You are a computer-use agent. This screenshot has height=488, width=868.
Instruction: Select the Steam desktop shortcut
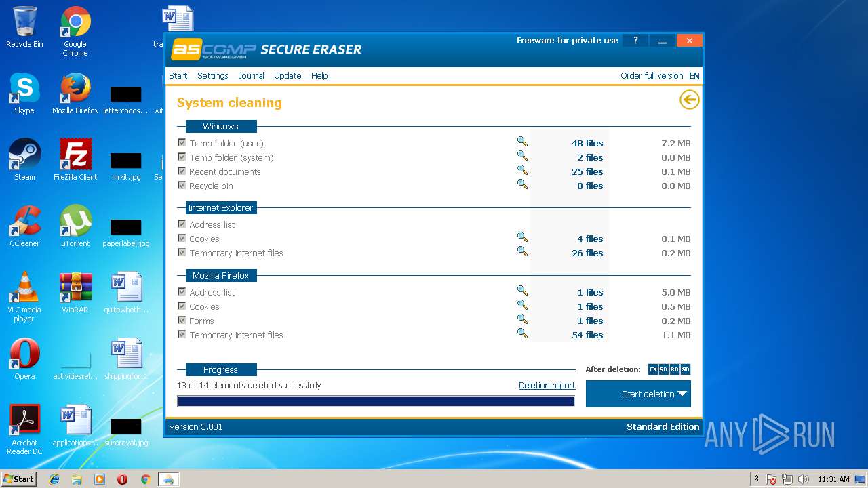tap(24, 160)
